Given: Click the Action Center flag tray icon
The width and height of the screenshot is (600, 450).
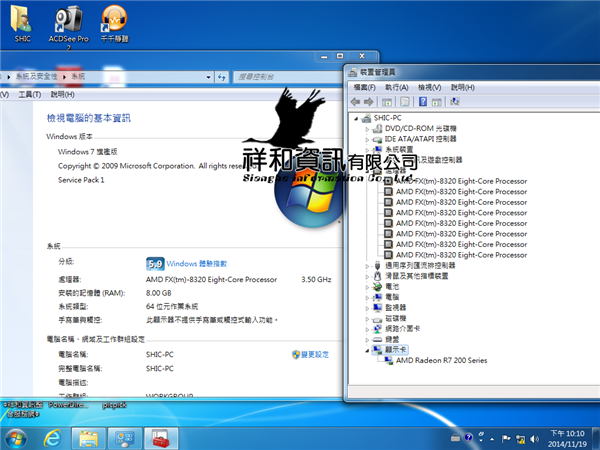Looking at the screenshot, I should pos(506,439).
